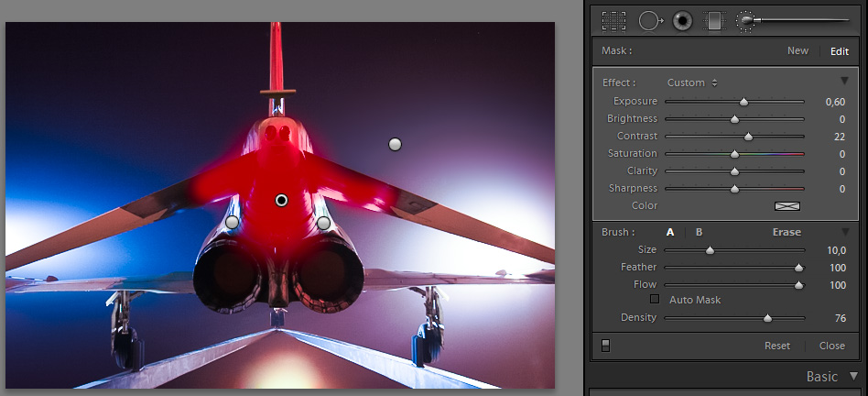Select the Erase brush mode
This screenshot has width=868, height=396.
click(x=786, y=232)
